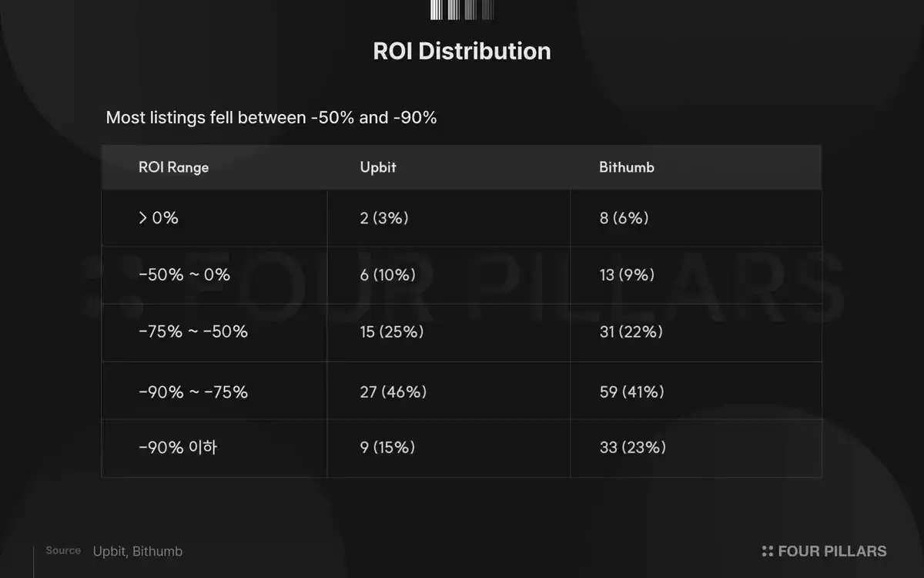
Task: Click the striped barcode graphic at top
Action: click(461, 10)
